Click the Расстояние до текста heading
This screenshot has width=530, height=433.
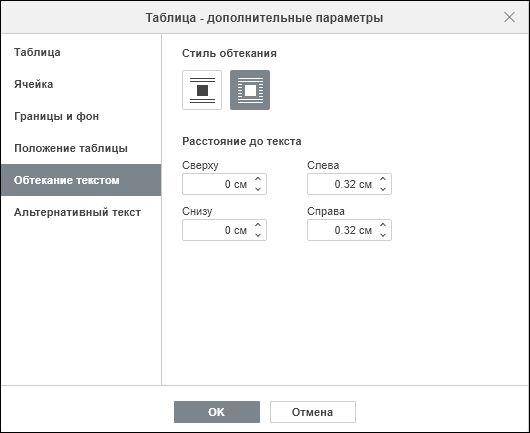tap(242, 141)
